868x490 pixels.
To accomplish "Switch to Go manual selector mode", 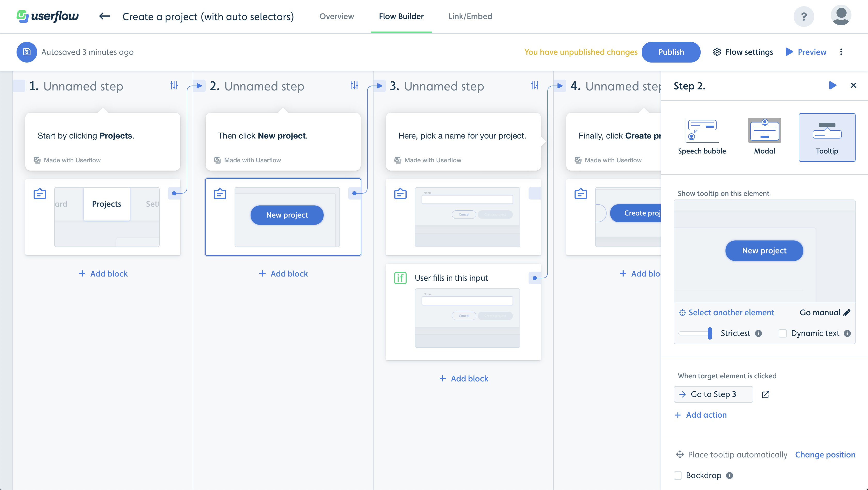I will [x=825, y=312].
